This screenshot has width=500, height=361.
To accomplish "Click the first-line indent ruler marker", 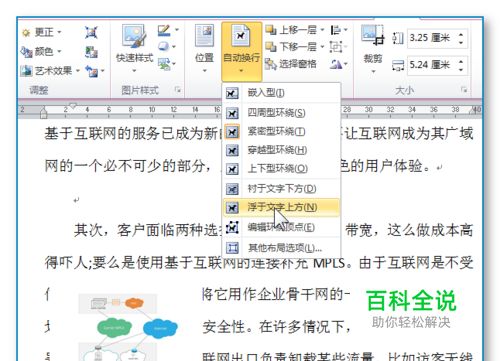I will [x=73, y=106].
